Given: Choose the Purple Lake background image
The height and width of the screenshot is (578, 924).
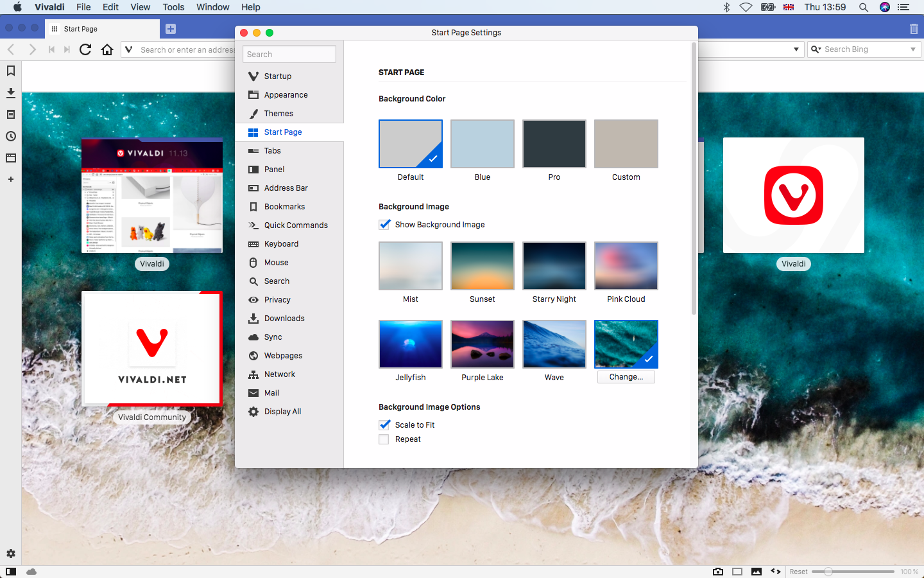Looking at the screenshot, I should 483,344.
